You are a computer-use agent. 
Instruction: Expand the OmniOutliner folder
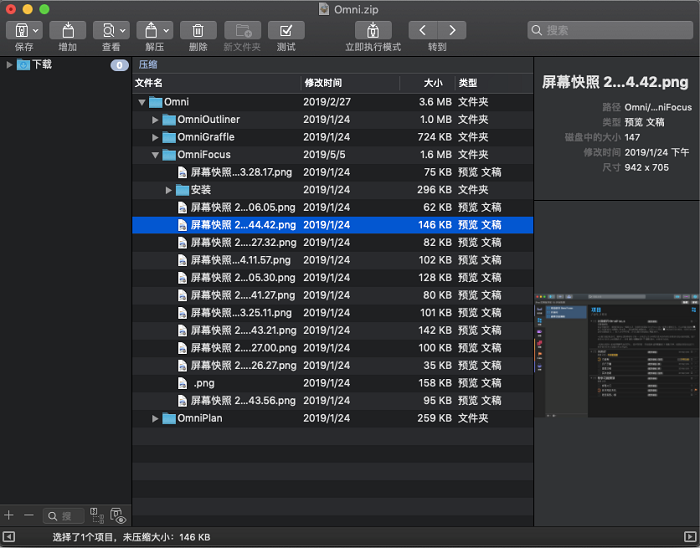tap(156, 120)
